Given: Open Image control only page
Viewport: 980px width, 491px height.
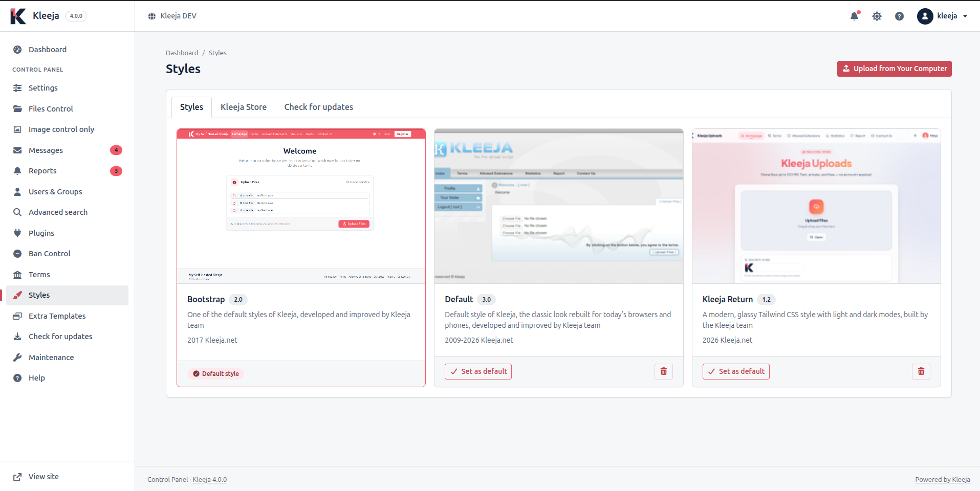Looking at the screenshot, I should [67, 129].
